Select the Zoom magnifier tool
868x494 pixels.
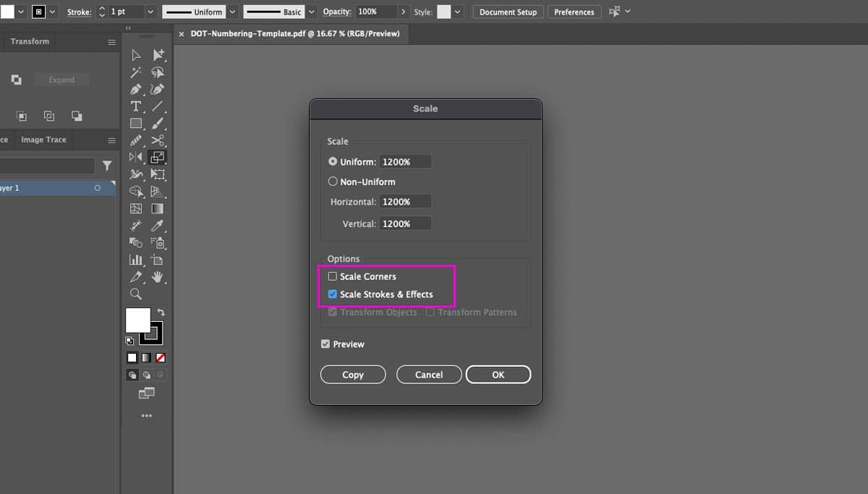pos(136,294)
